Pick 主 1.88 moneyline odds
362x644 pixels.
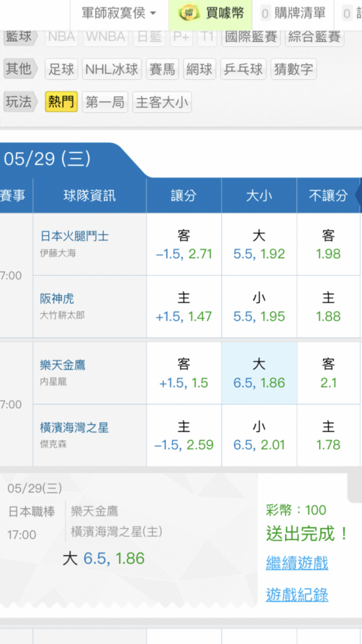tap(329, 307)
